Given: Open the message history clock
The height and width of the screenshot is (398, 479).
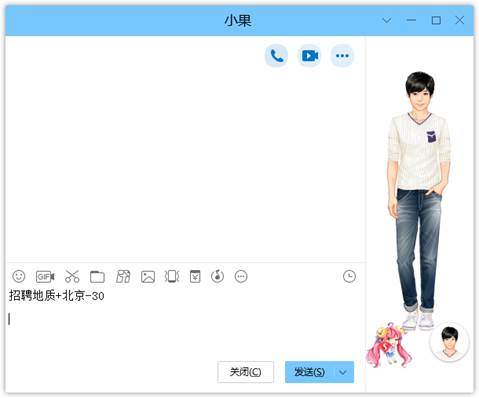Looking at the screenshot, I should tap(349, 276).
